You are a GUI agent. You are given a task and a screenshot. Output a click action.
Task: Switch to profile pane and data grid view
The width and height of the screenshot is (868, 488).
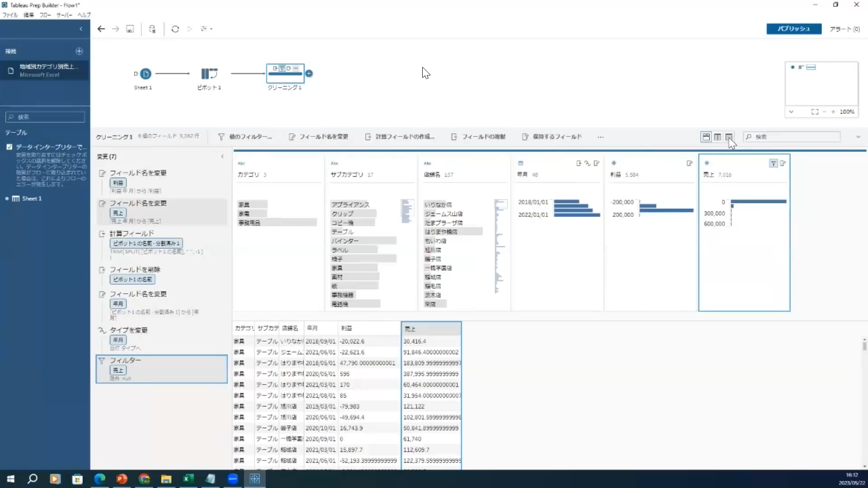[706, 137]
